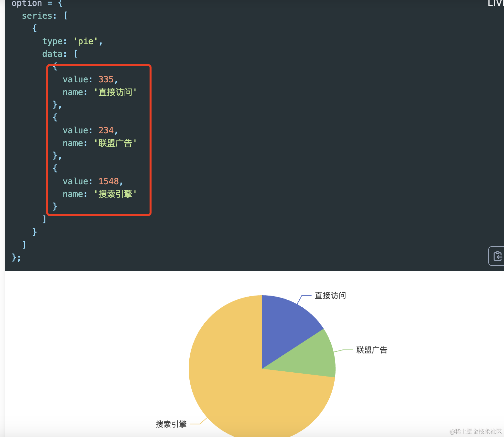504x437 pixels.
Task: Place cursor on the value 335 in code
Action: (106, 79)
